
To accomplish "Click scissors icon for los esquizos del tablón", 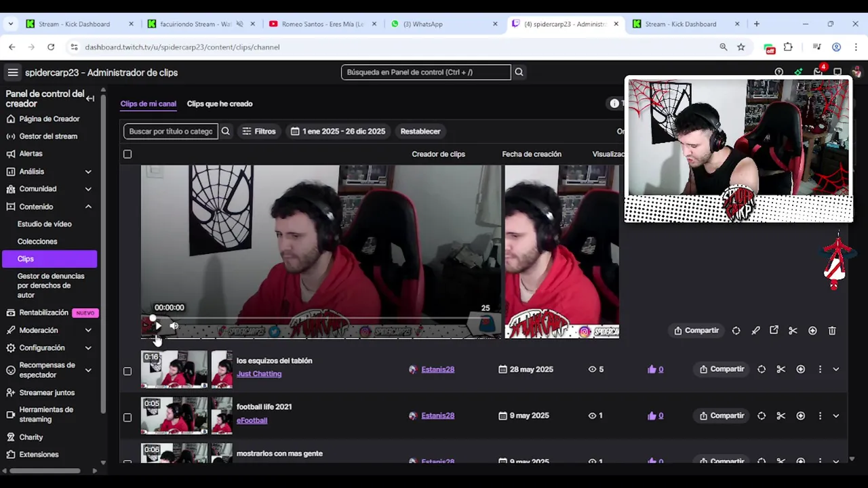I will [781, 369].
